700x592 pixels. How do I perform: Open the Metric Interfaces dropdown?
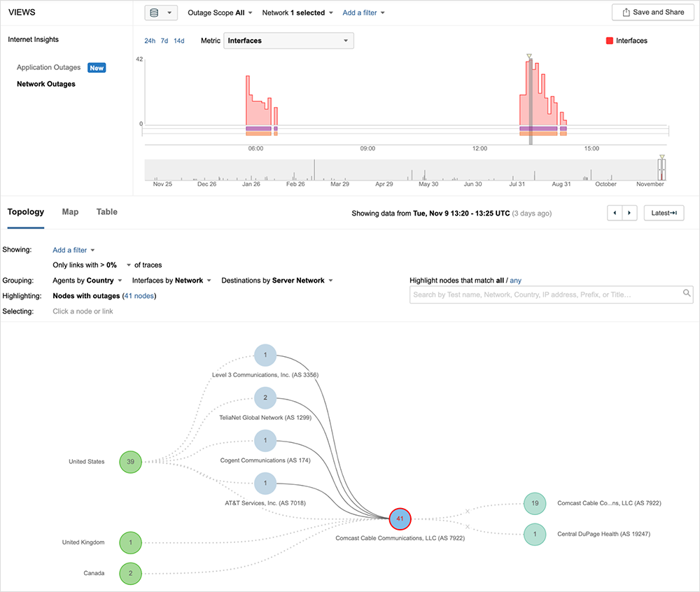[288, 41]
